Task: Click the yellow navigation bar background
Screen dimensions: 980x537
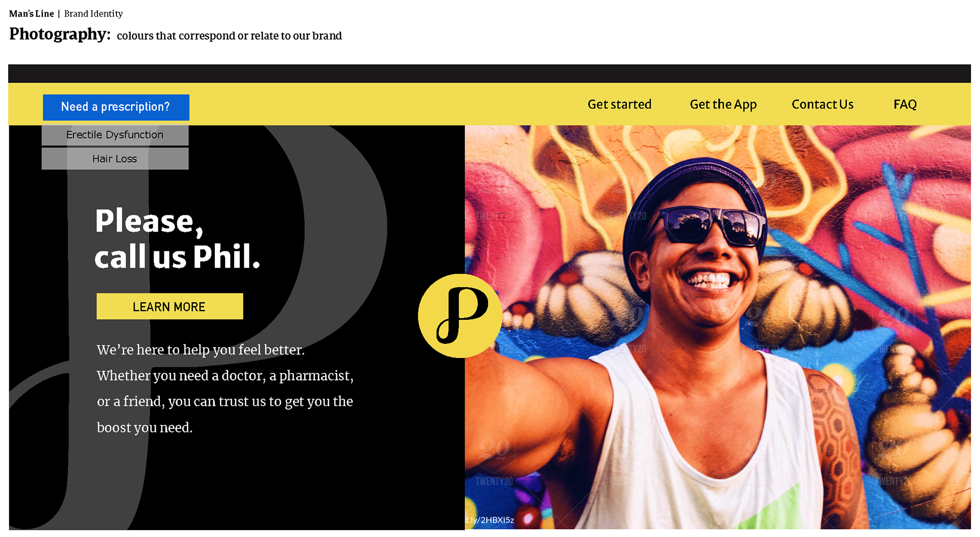Action: tap(388, 104)
